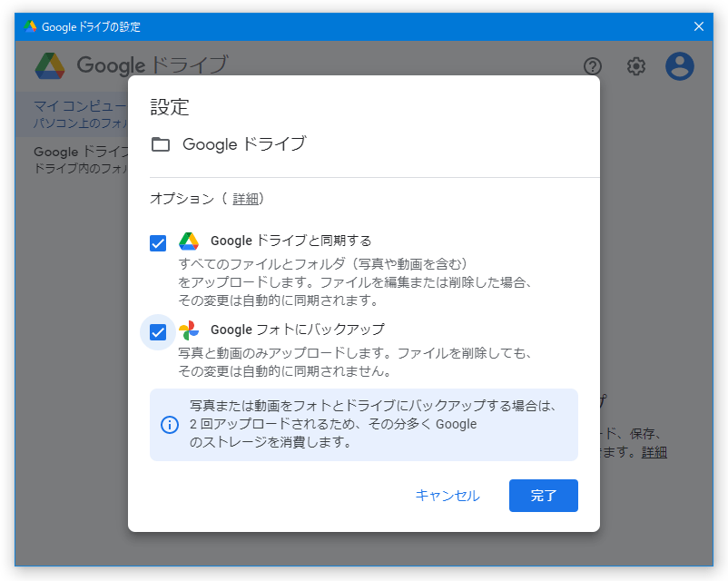Click the Google Photos pinwheel icon
This screenshot has height=581, width=728.
point(189,330)
